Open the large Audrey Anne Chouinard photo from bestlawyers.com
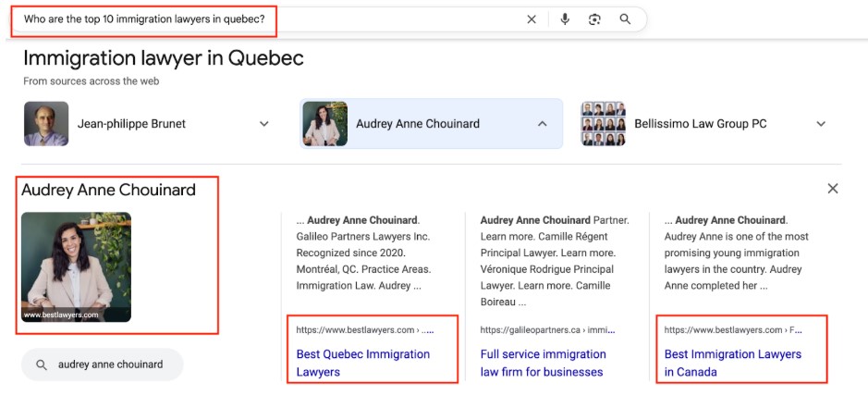Viewport: 868px width, 420px height. click(x=76, y=267)
